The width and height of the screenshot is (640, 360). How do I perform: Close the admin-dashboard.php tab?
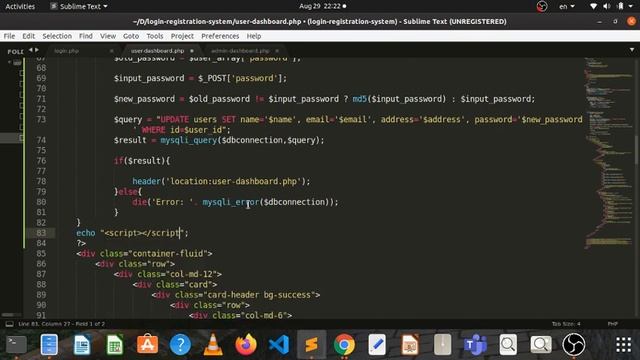tap(277, 51)
